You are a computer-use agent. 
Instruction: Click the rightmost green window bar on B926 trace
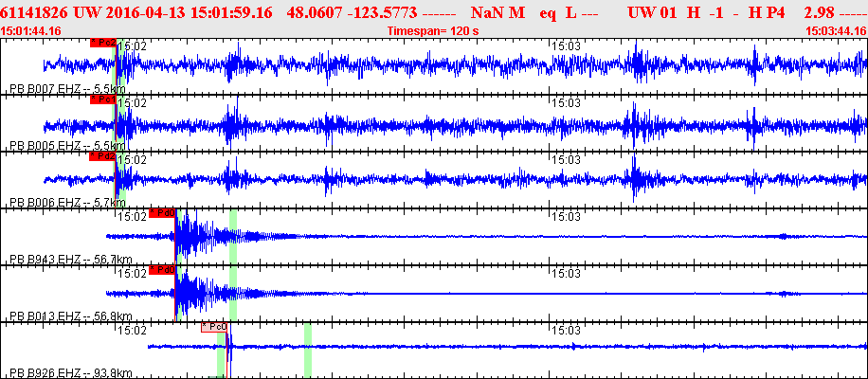308,351
